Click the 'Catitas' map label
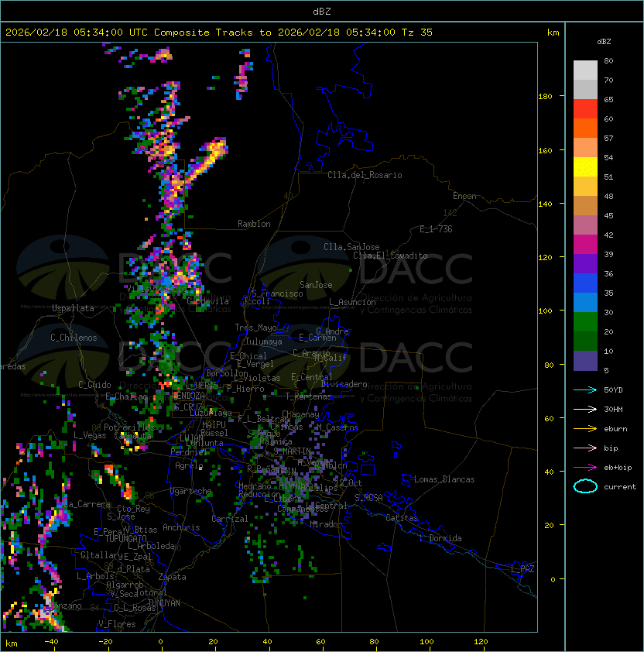 coord(402,518)
